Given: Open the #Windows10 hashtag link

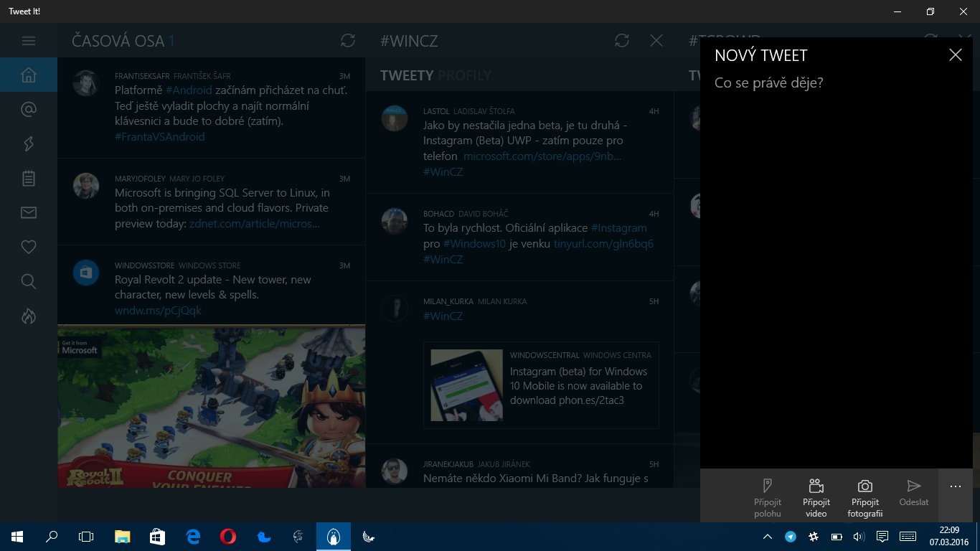Looking at the screenshot, I should (x=475, y=244).
